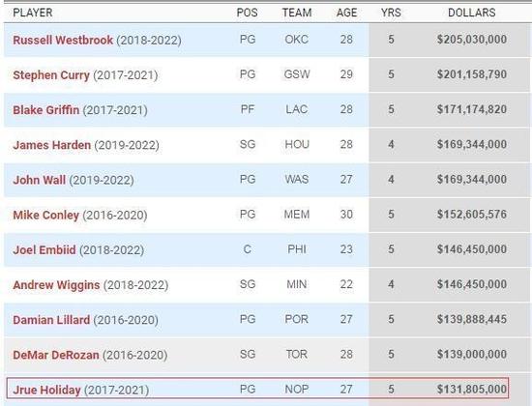532x406 pixels.
Task: Select Westbrook's $205,030,000 contract value
Action: [x=472, y=40]
